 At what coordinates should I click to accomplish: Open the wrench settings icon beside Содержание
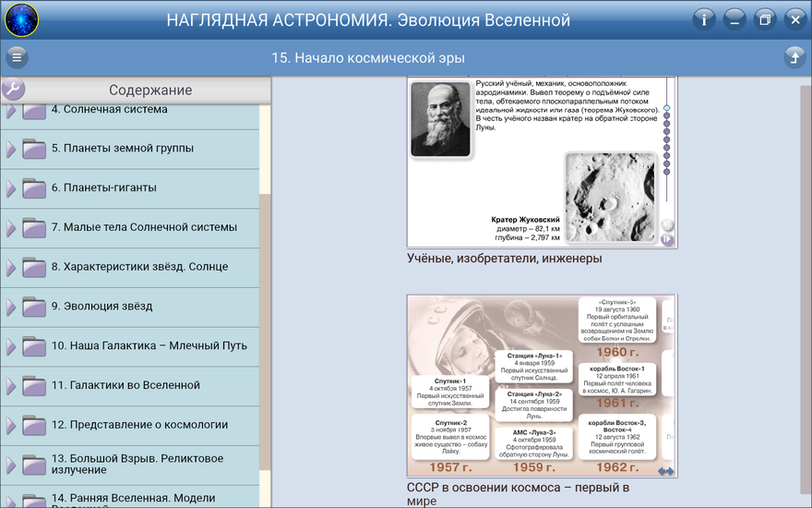coord(13,90)
